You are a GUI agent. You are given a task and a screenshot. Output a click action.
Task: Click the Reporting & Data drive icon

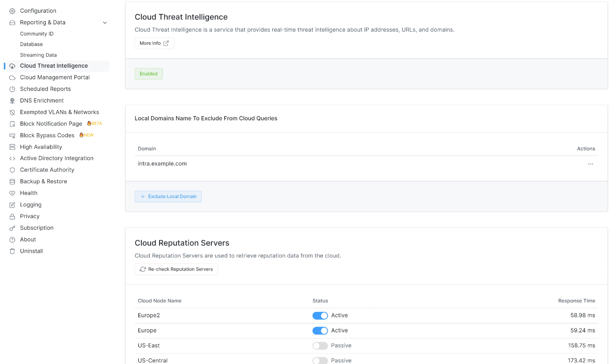(12, 23)
